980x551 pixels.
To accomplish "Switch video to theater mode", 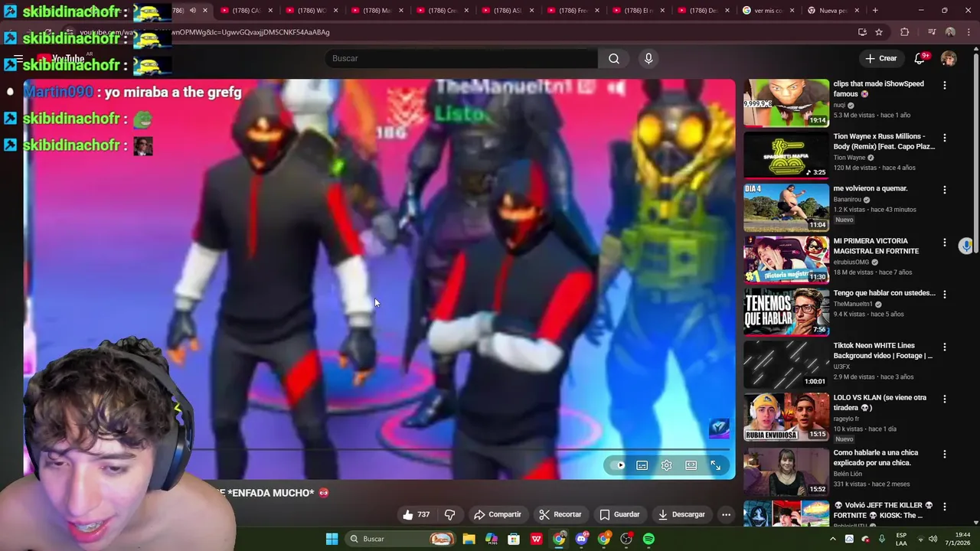I will [691, 465].
